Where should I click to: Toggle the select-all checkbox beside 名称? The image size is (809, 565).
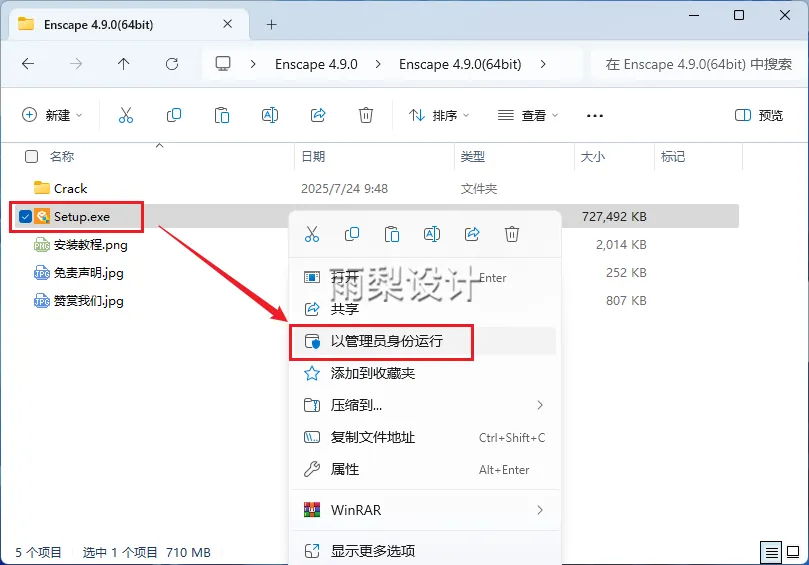tap(31, 156)
